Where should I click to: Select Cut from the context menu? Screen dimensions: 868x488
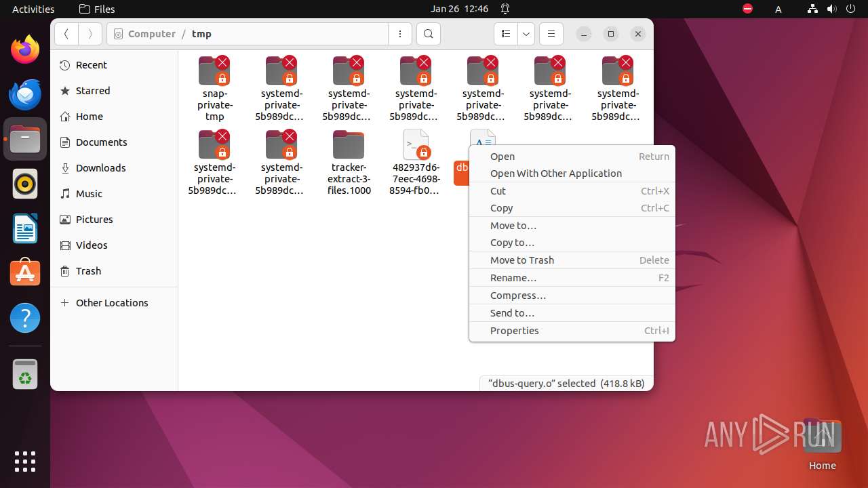click(x=572, y=191)
